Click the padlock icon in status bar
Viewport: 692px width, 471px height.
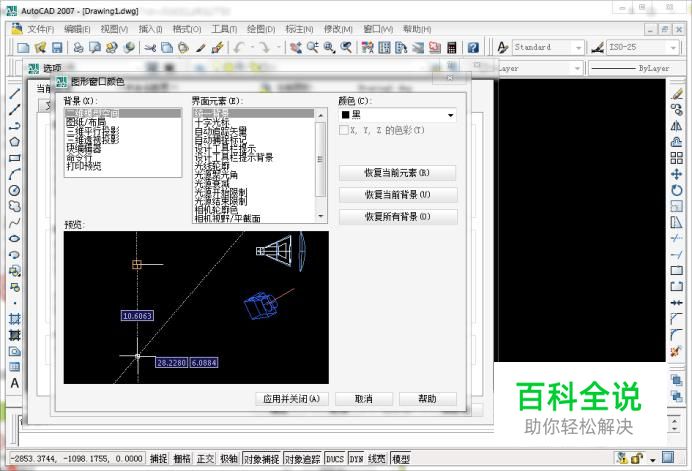click(636, 459)
